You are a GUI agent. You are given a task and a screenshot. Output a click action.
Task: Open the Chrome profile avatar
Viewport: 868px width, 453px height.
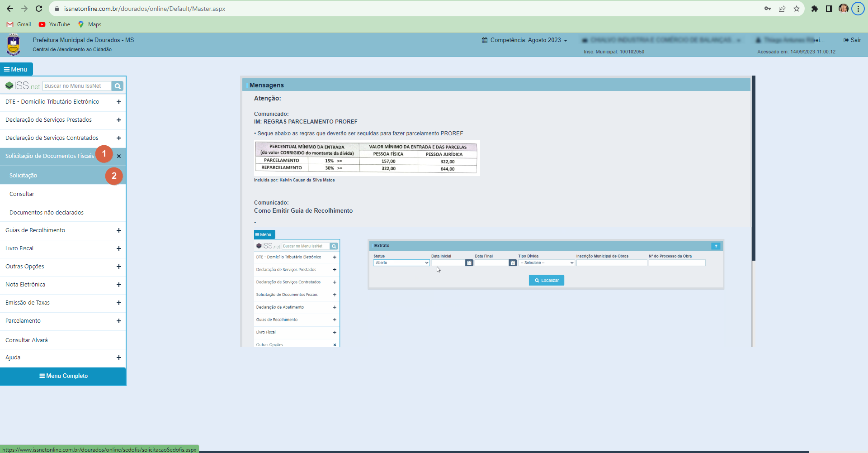(844, 9)
